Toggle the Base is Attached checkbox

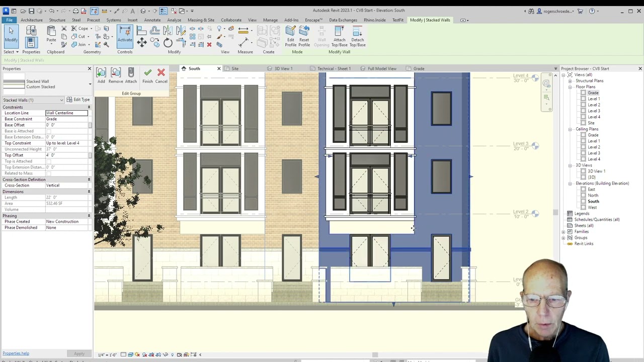pos(49,131)
